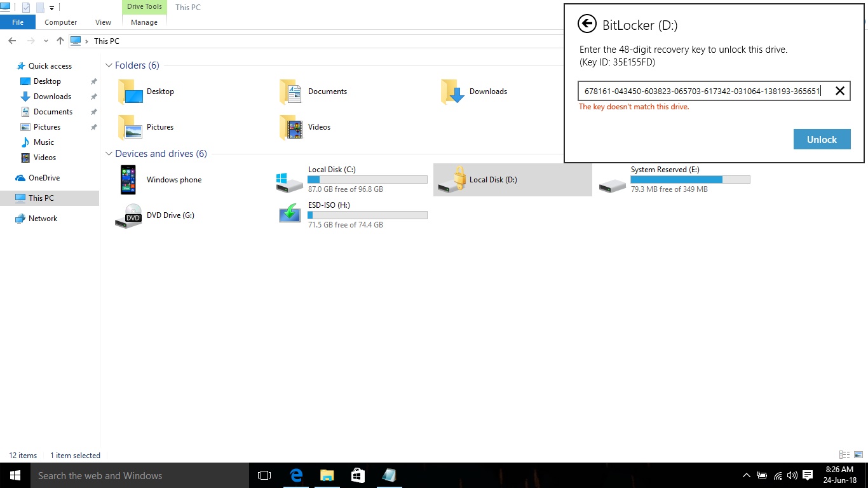Select Network in the navigation pane
This screenshot has height=488, width=868.
pyautogui.click(x=43, y=218)
